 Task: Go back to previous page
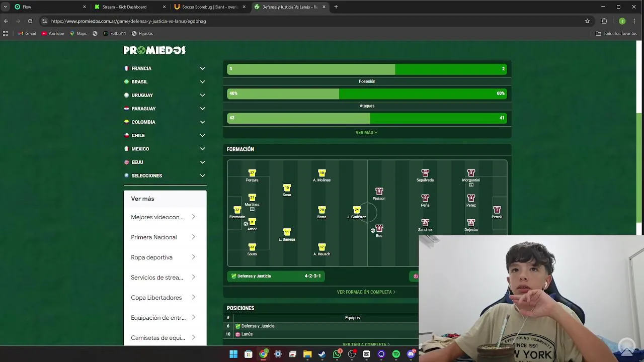point(6,21)
